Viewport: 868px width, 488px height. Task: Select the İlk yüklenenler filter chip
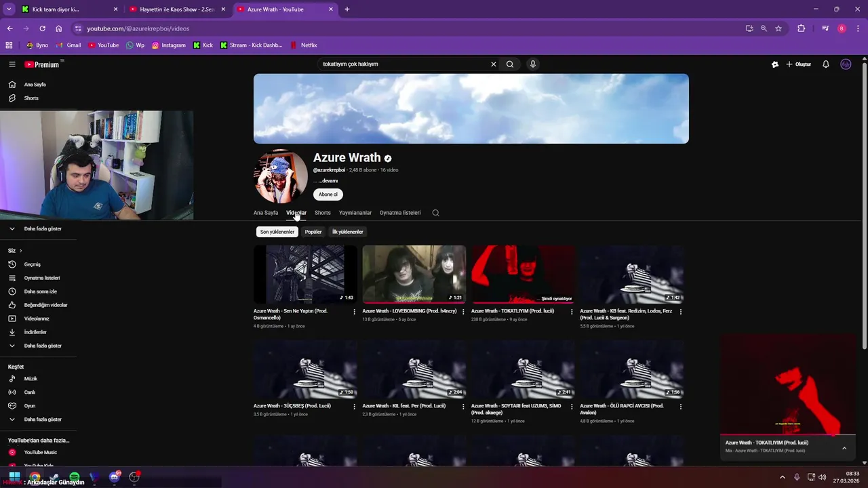[348, 232]
